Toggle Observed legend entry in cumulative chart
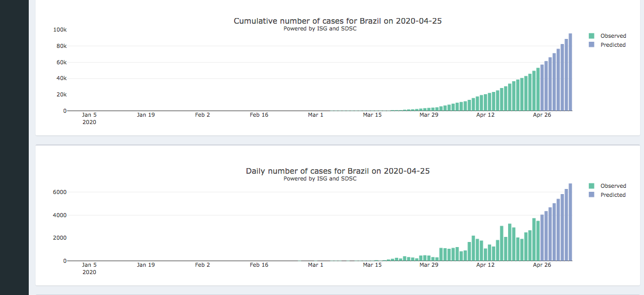This screenshot has height=295, width=644. pos(613,36)
